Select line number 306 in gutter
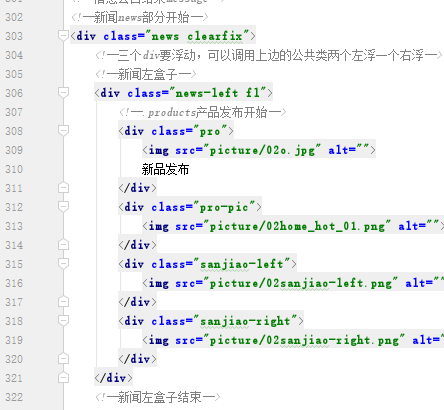 (14, 93)
